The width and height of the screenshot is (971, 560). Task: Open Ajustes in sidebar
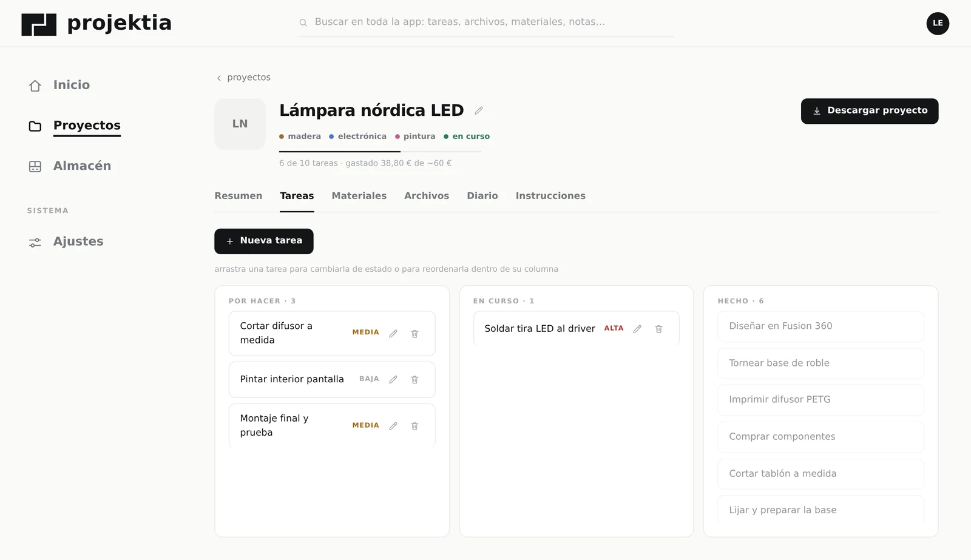78,241
